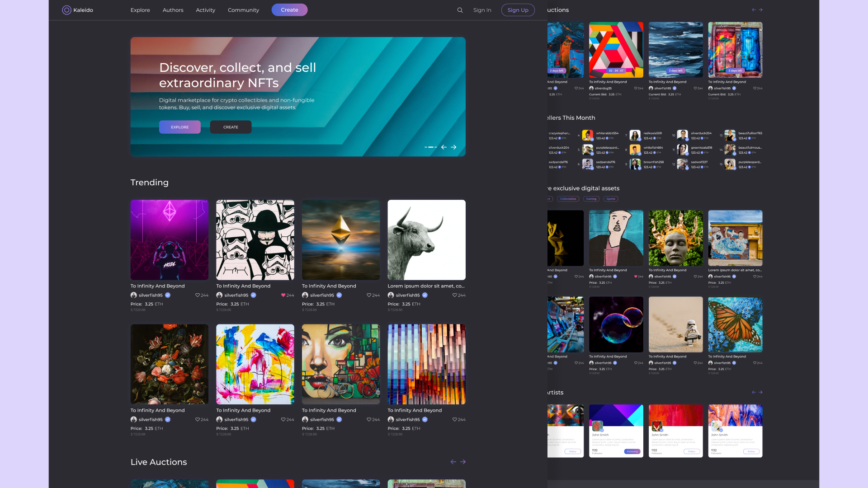Select the Gaming category tag

pos(591,199)
